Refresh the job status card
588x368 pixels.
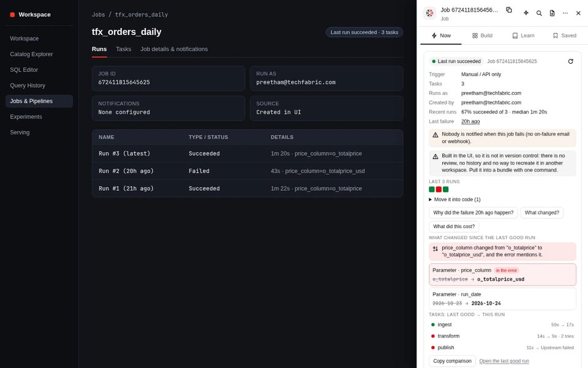point(570,61)
